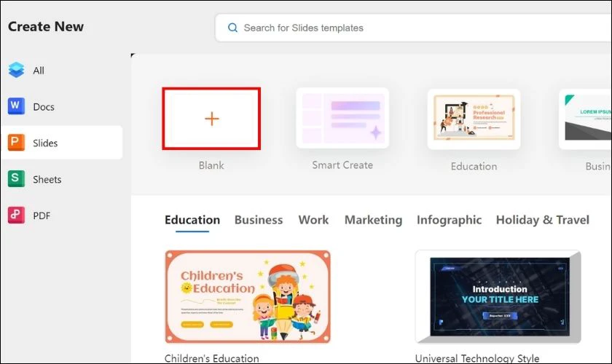The height and width of the screenshot is (364, 612).
Task: Switch to the Education tab
Action: click(x=192, y=220)
